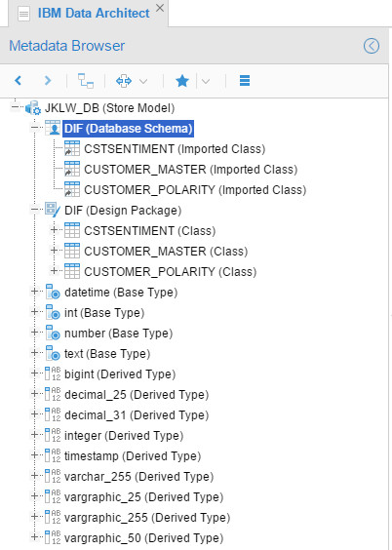Click the expand-arrows toolbar icon
Image resolution: width=392 pixels, height=550 pixels.
click(124, 81)
